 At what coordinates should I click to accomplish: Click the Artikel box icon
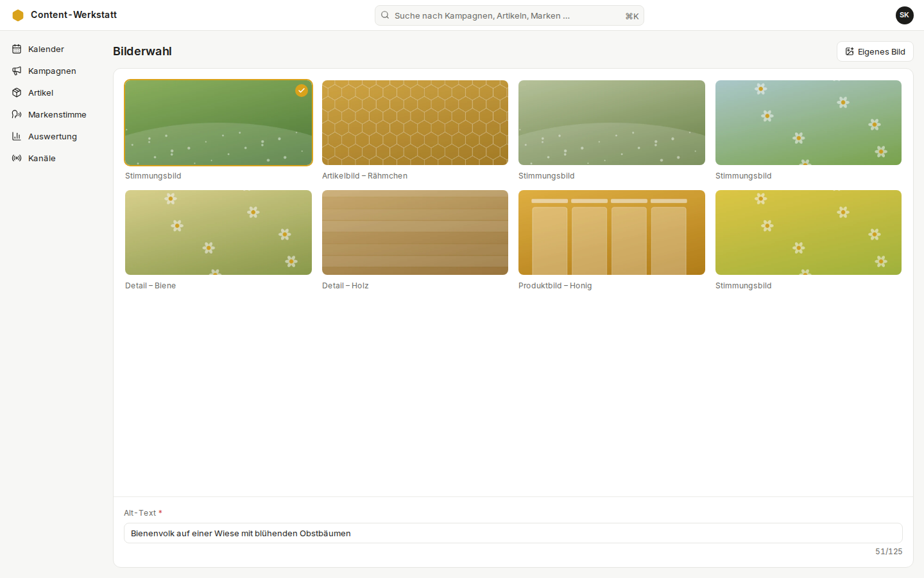coord(17,92)
